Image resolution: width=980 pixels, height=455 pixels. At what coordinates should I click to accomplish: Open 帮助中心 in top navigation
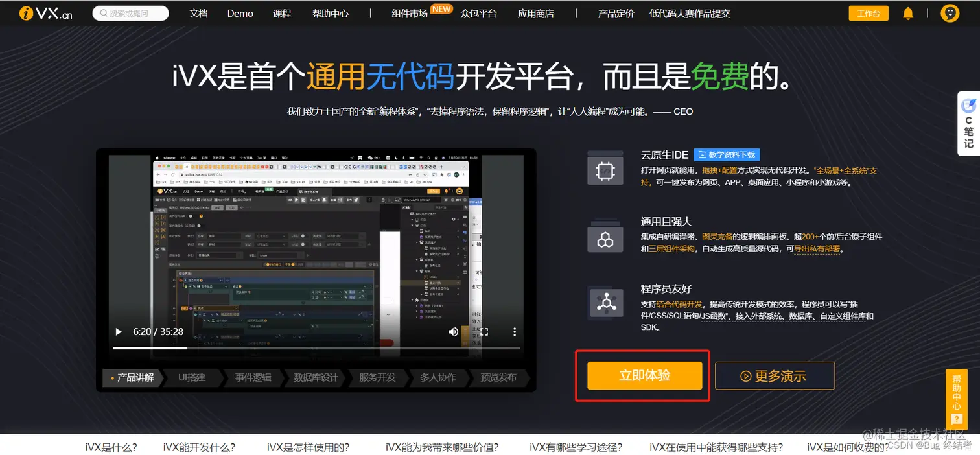point(331,14)
